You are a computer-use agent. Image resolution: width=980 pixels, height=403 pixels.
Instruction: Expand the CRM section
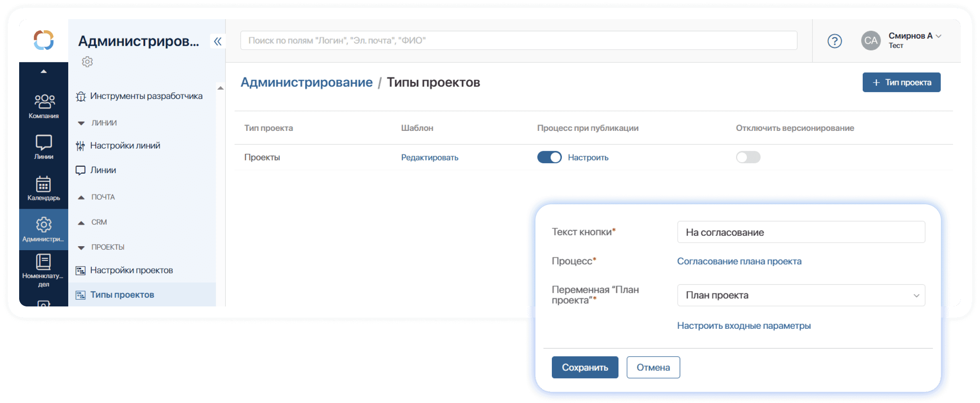81,222
